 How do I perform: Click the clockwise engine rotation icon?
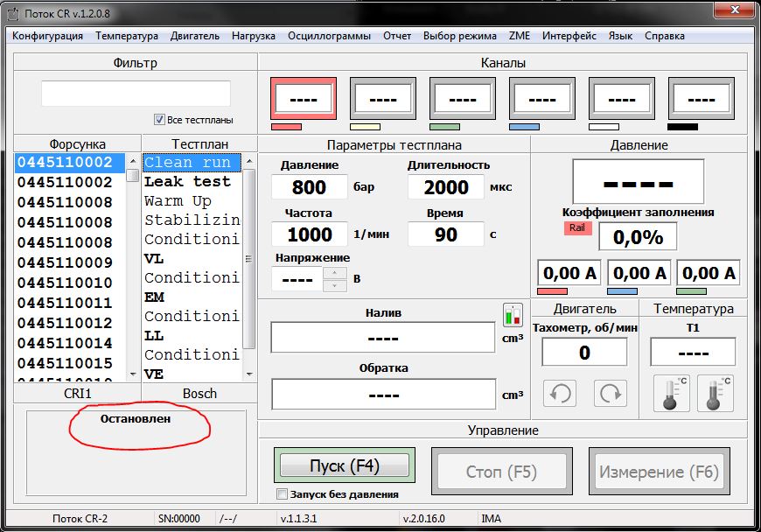click(x=610, y=393)
